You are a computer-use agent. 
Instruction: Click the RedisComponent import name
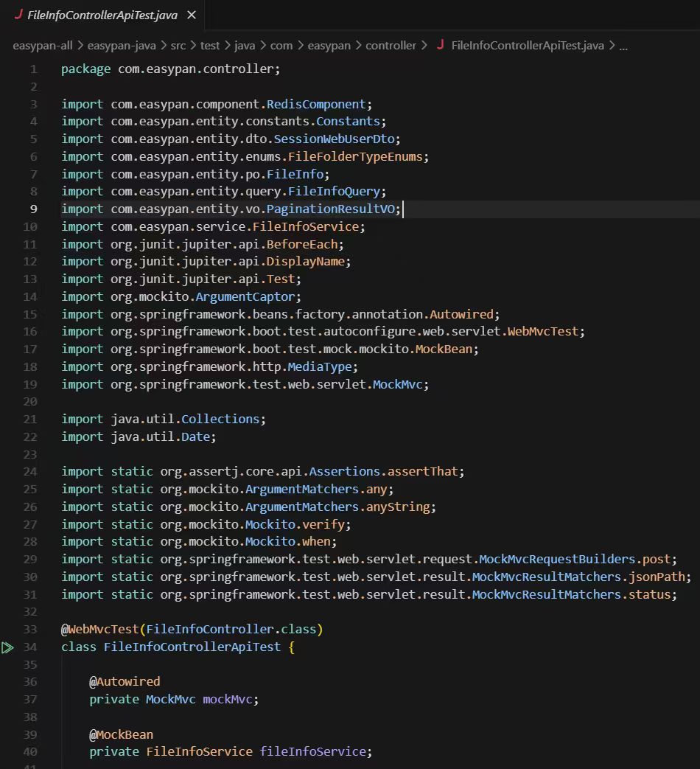(316, 104)
